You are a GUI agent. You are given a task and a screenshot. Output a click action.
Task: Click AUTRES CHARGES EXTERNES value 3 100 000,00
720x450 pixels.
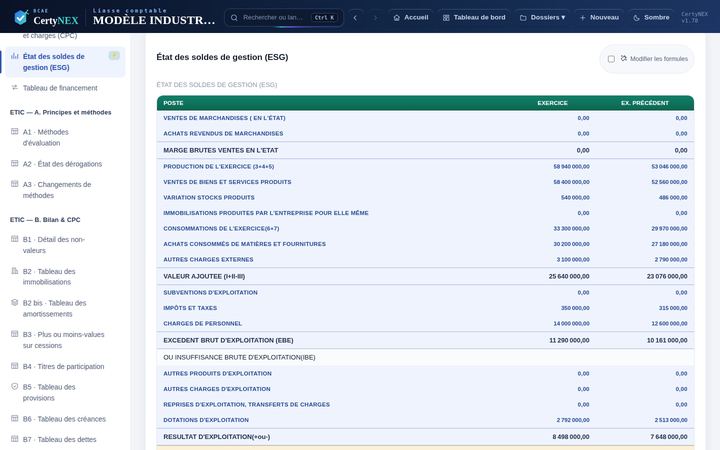click(573, 259)
